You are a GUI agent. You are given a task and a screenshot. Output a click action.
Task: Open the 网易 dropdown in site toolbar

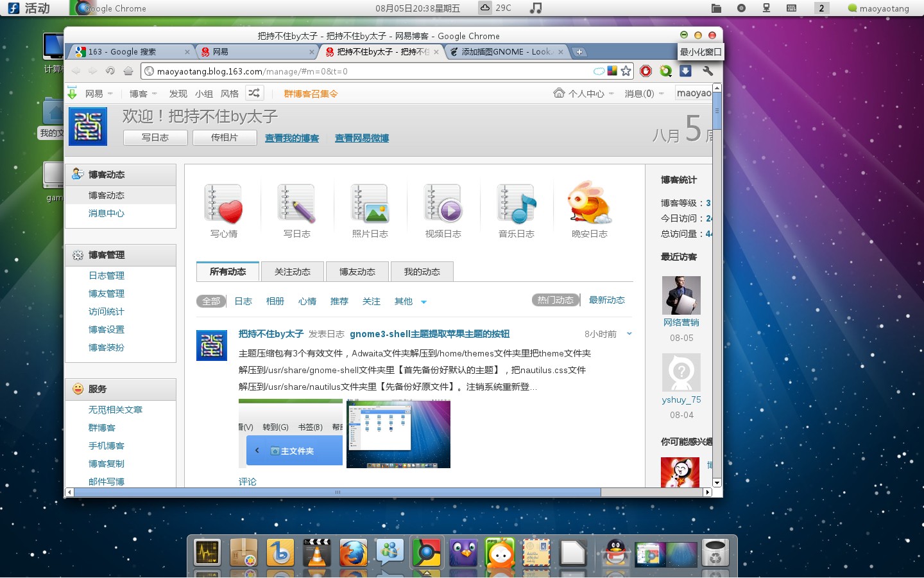(99, 94)
